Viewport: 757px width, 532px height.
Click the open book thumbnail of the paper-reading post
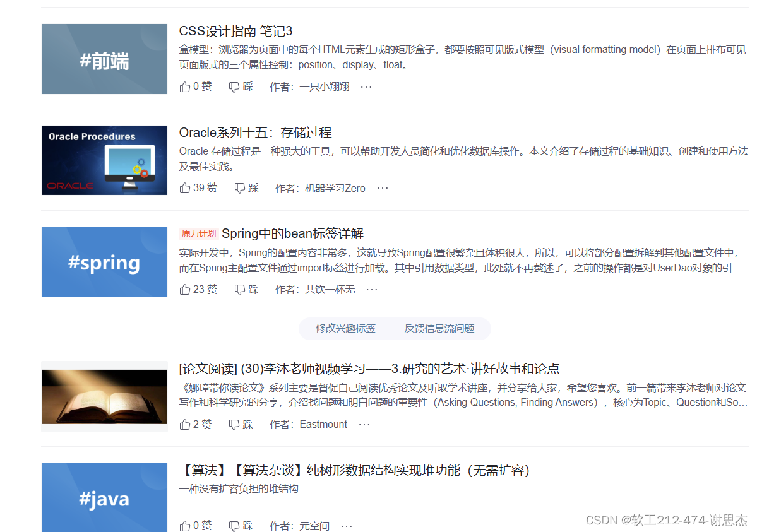point(104,398)
